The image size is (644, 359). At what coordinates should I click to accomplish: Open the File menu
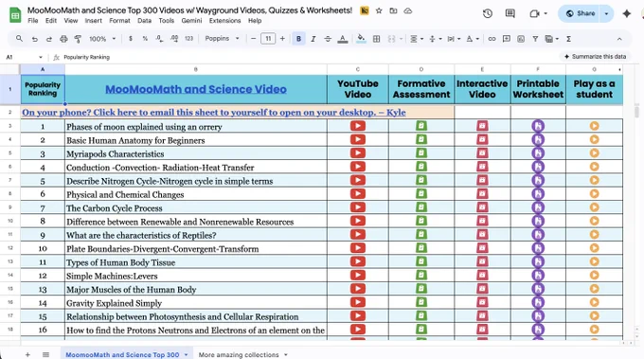point(33,21)
